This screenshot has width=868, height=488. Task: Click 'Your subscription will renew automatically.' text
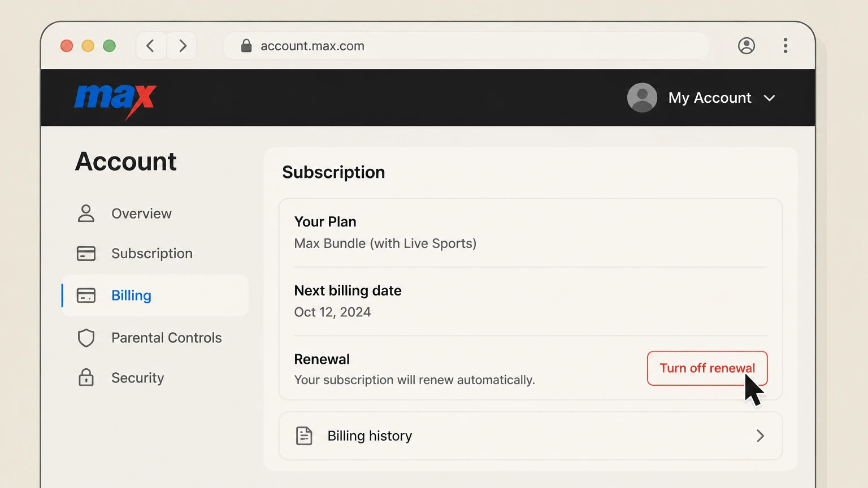point(414,380)
